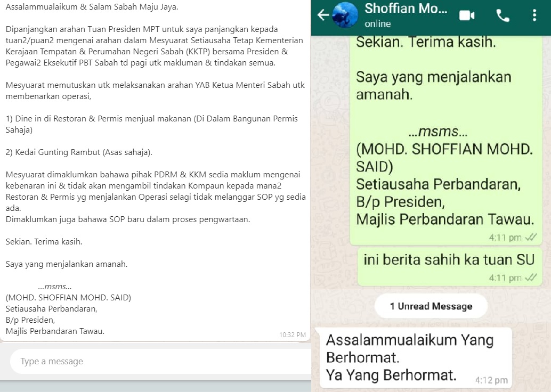Go back using the arrow icon
Image resolution: width=551 pixels, height=392 pixels.
(x=323, y=15)
